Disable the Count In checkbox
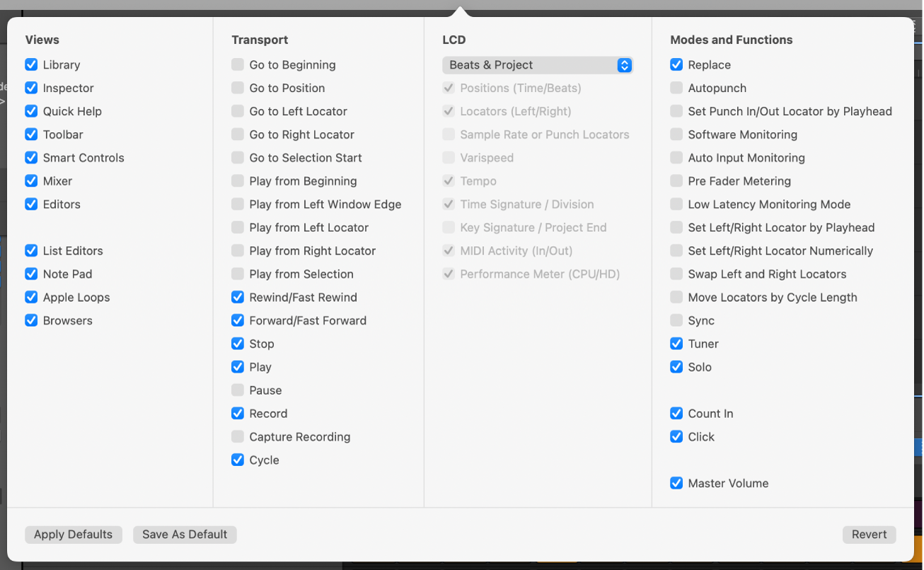This screenshot has width=924, height=570. (676, 414)
